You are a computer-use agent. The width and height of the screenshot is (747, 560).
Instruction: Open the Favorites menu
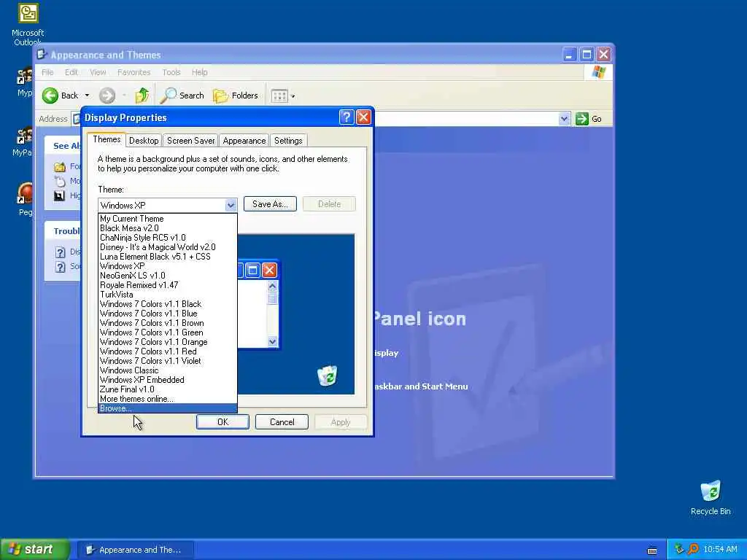coord(134,72)
